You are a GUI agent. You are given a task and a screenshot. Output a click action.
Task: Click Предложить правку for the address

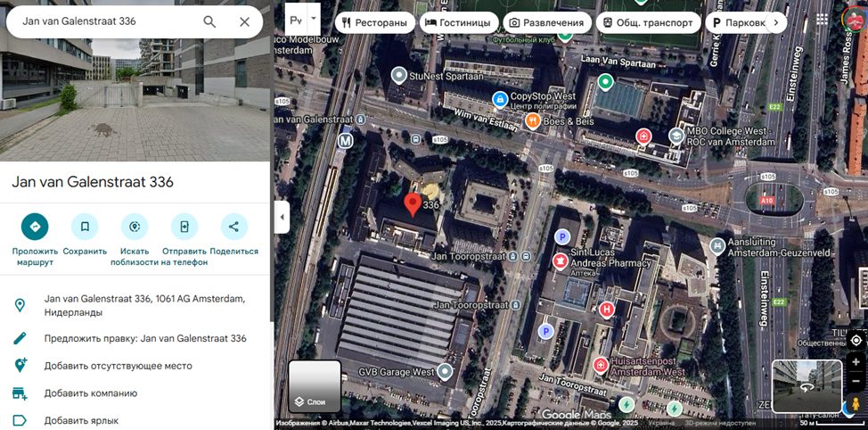(x=145, y=338)
